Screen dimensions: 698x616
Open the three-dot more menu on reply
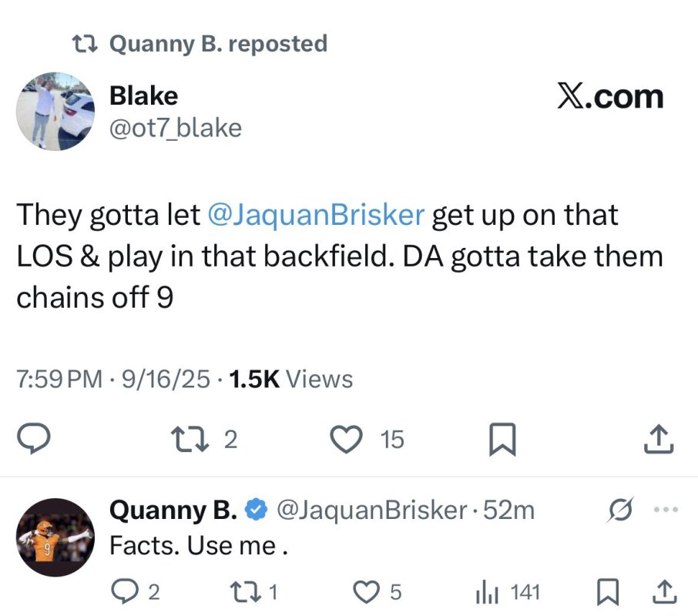click(666, 509)
